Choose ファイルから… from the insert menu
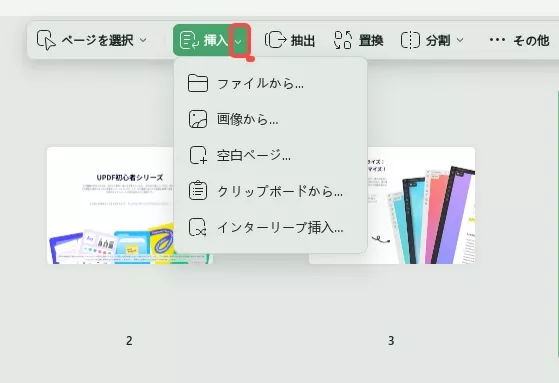The image size is (559, 383). tap(271, 84)
